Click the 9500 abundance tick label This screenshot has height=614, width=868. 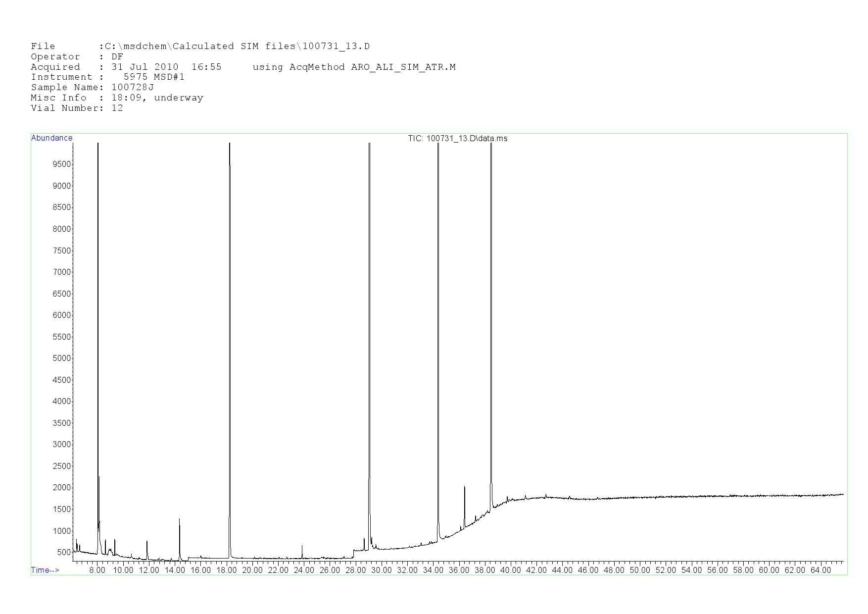point(61,164)
